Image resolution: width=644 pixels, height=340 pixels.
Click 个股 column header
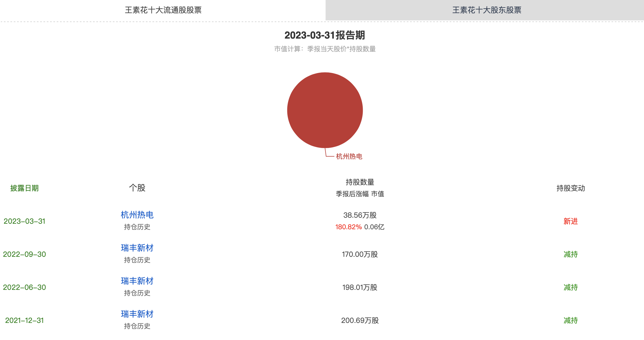137,188
